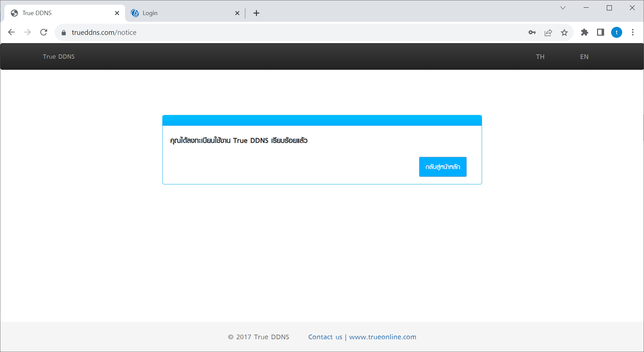Click the padlock site info icon
Viewport: 644px width, 352px height.
(x=64, y=33)
